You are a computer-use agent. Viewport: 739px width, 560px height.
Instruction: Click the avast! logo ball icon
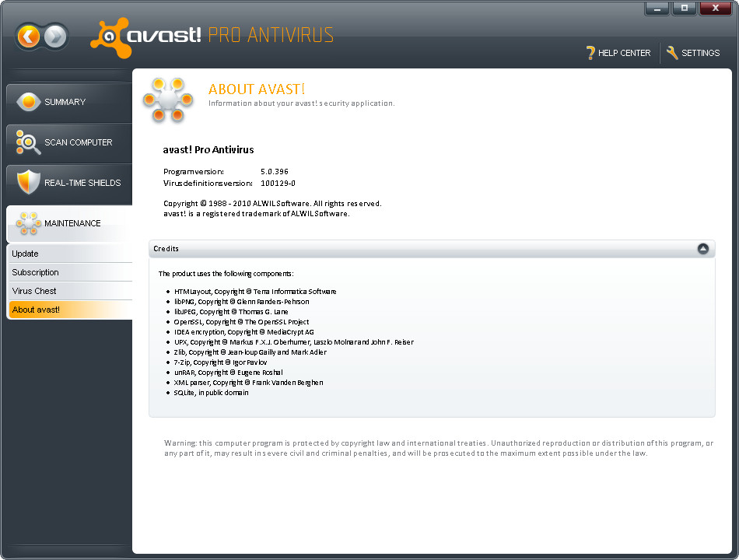[x=109, y=37]
